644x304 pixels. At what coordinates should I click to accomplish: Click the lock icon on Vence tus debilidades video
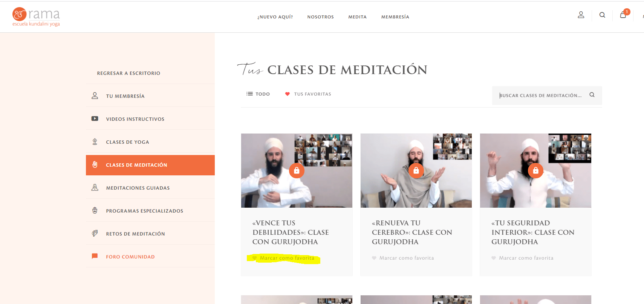pyautogui.click(x=297, y=170)
